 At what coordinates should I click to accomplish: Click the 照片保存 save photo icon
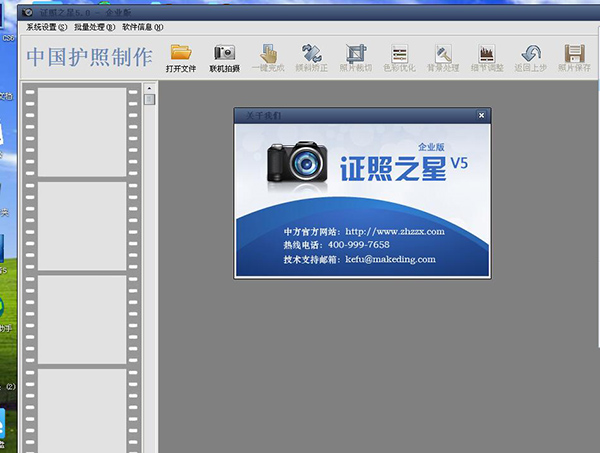(574, 58)
